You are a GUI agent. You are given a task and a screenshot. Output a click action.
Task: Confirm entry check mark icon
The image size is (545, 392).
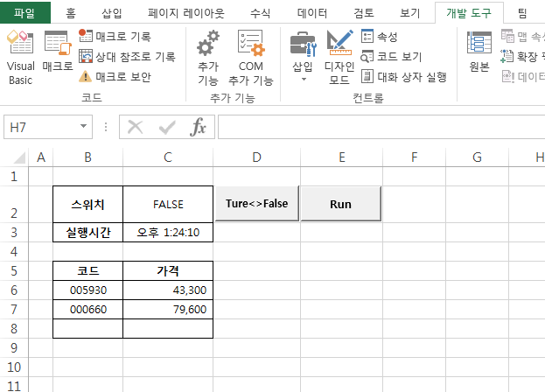(x=167, y=127)
